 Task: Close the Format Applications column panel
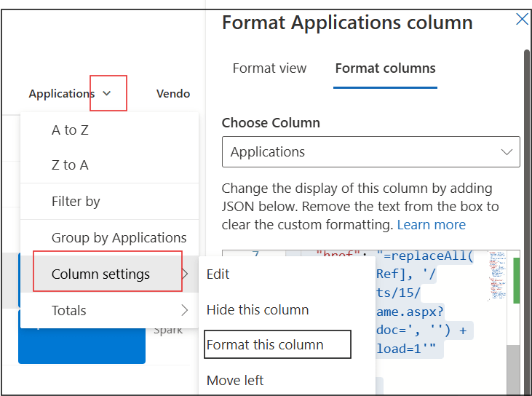(522, 20)
